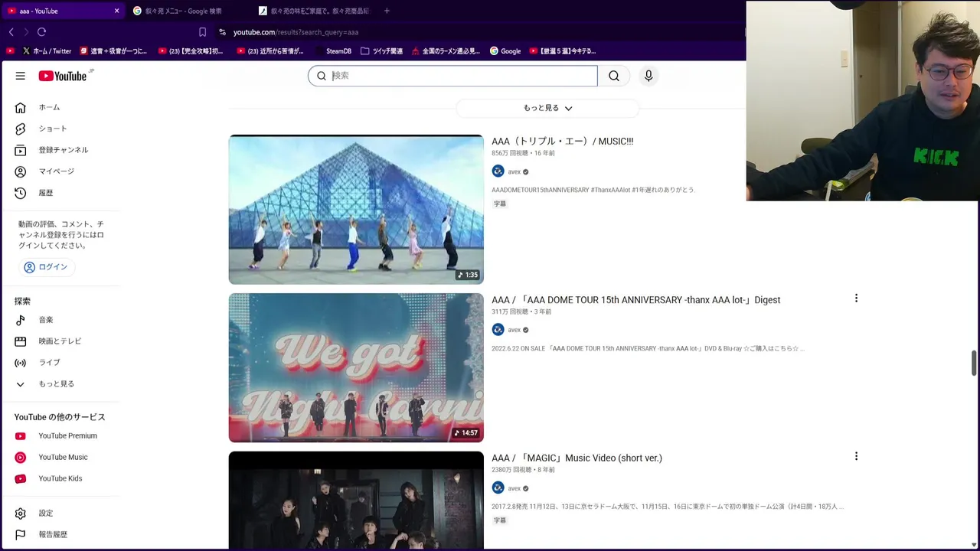980x551 pixels.
Task: Open a new browser tab
Action: [x=387, y=11]
